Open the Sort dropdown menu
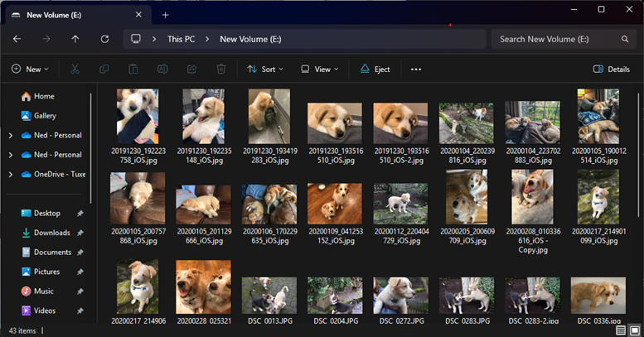644x337 pixels. 265,70
